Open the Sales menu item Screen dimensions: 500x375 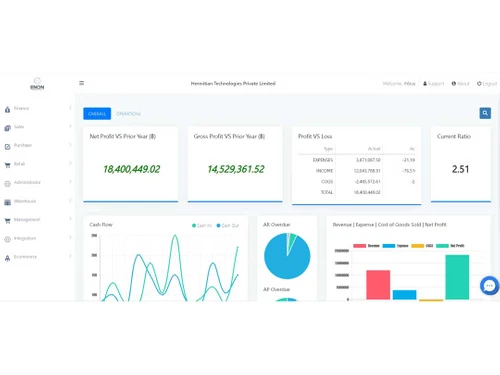click(x=19, y=127)
